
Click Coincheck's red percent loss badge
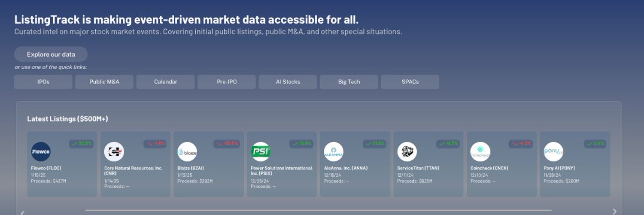coord(521,144)
